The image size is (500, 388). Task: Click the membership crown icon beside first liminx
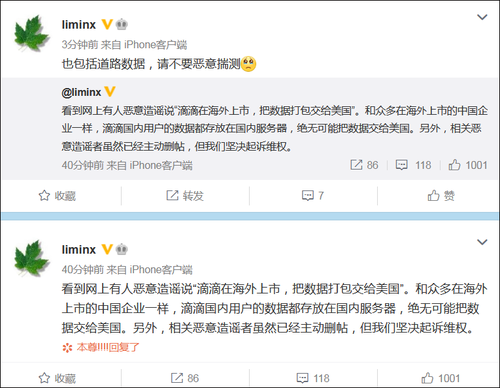pyautogui.click(x=122, y=24)
